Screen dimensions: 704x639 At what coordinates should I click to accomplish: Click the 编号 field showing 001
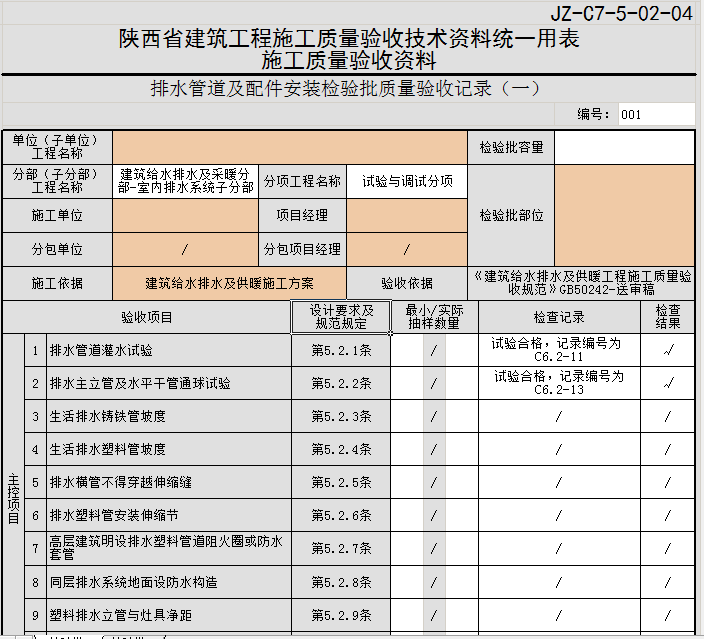(x=656, y=115)
